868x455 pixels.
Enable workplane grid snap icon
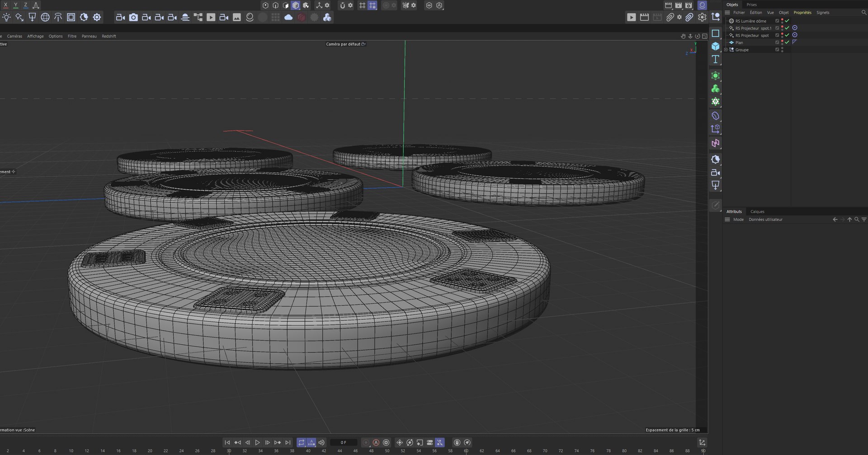pos(372,5)
